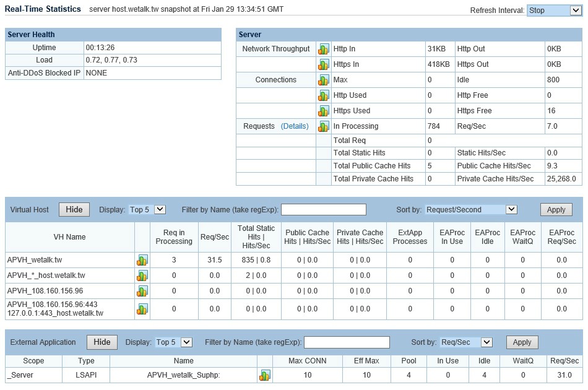Open the graph icon for APVH_wetalk.tw
Image resolution: width=588 pixels, height=390 pixels.
tap(142, 260)
